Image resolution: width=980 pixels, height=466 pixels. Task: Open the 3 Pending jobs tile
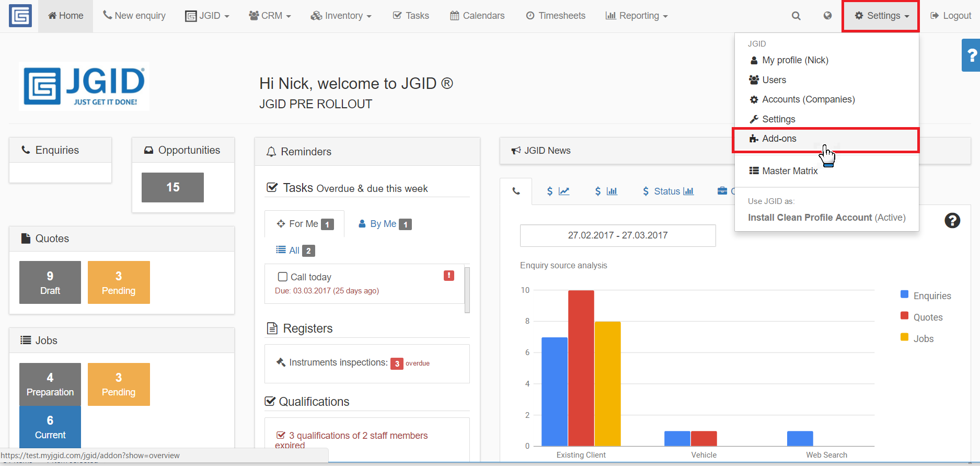(119, 384)
